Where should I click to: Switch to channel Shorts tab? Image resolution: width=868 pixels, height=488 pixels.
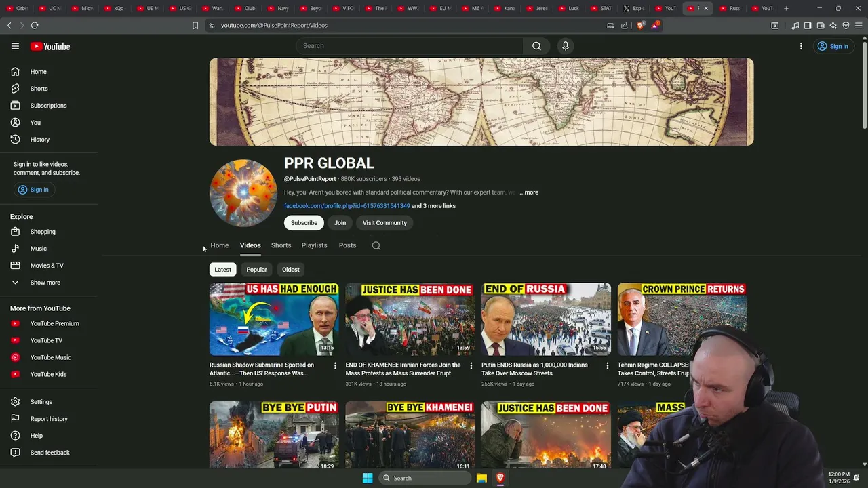pyautogui.click(x=281, y=245)
